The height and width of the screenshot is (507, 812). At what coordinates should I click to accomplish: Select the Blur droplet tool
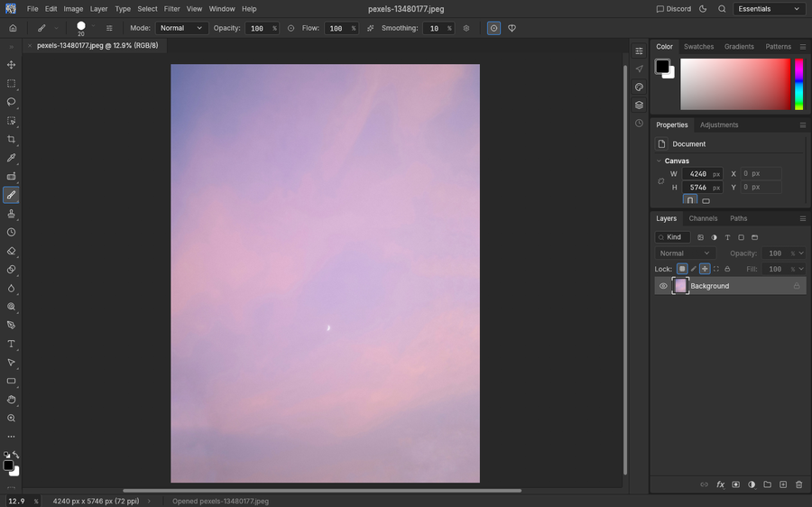[11, 289]
